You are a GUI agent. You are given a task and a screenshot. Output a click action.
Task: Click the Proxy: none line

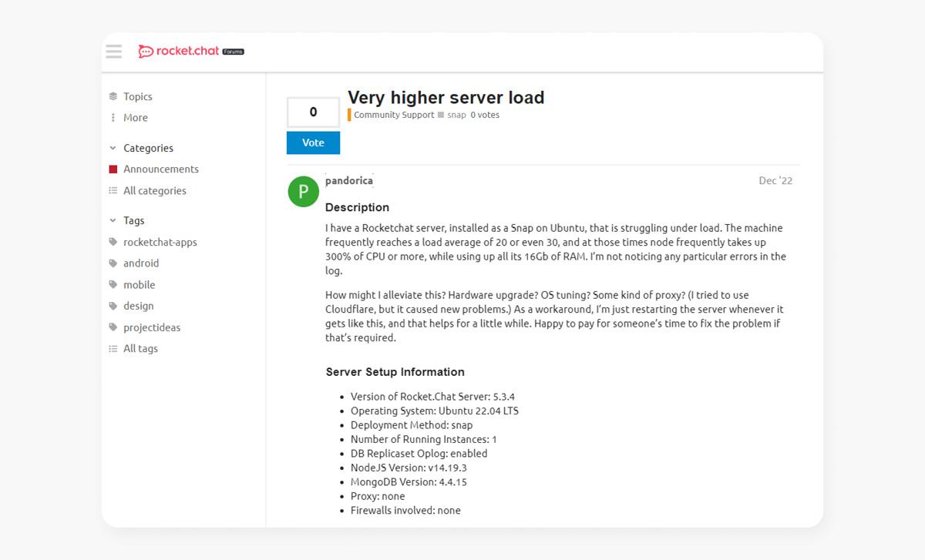click(x=378, y=496)
